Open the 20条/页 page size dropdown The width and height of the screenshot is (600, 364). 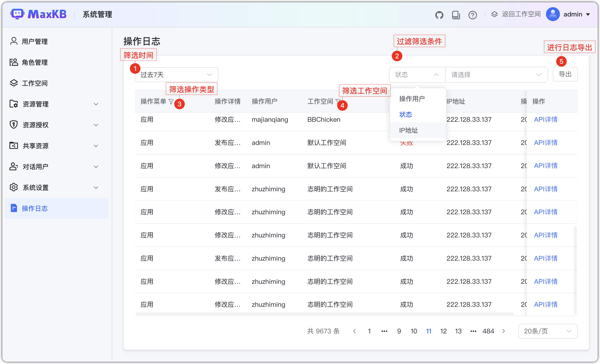pyautogui.click(x=548, y=331)
